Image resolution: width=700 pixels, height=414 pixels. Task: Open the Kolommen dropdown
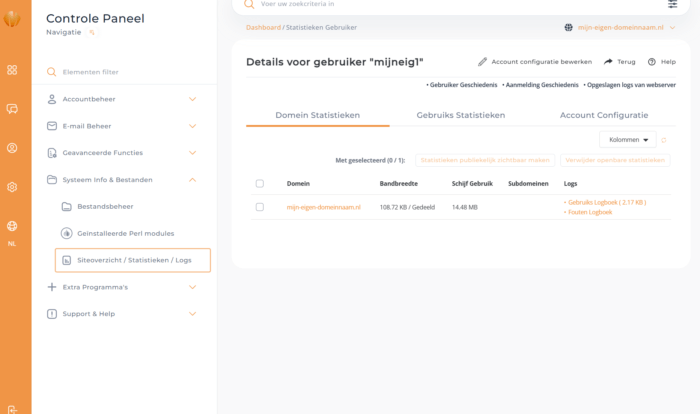(628, 140)
